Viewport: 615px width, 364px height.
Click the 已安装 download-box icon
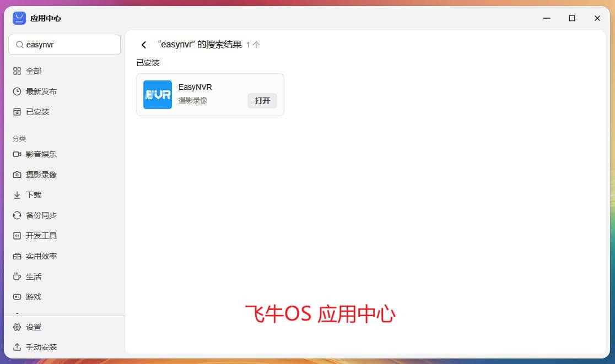(17, 112)
